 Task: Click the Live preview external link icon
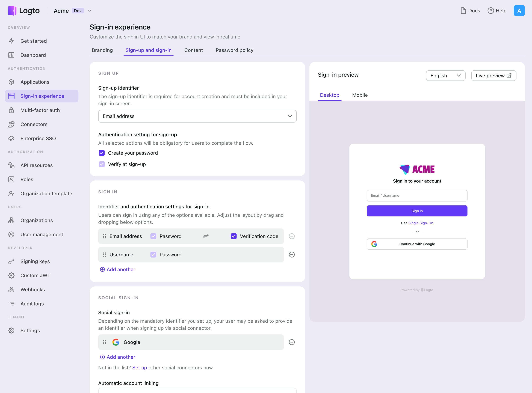tap(509, 76)
